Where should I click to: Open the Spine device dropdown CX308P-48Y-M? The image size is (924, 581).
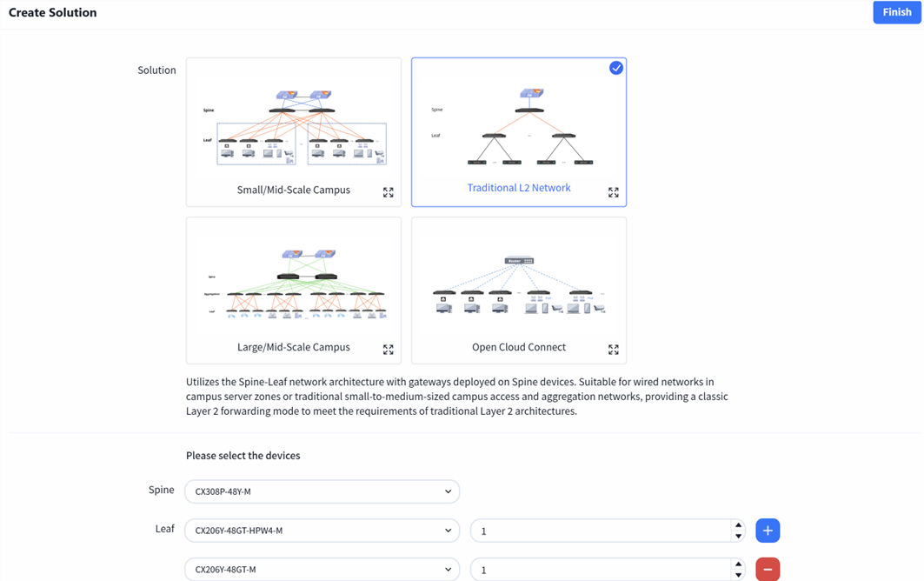point(322,491)
